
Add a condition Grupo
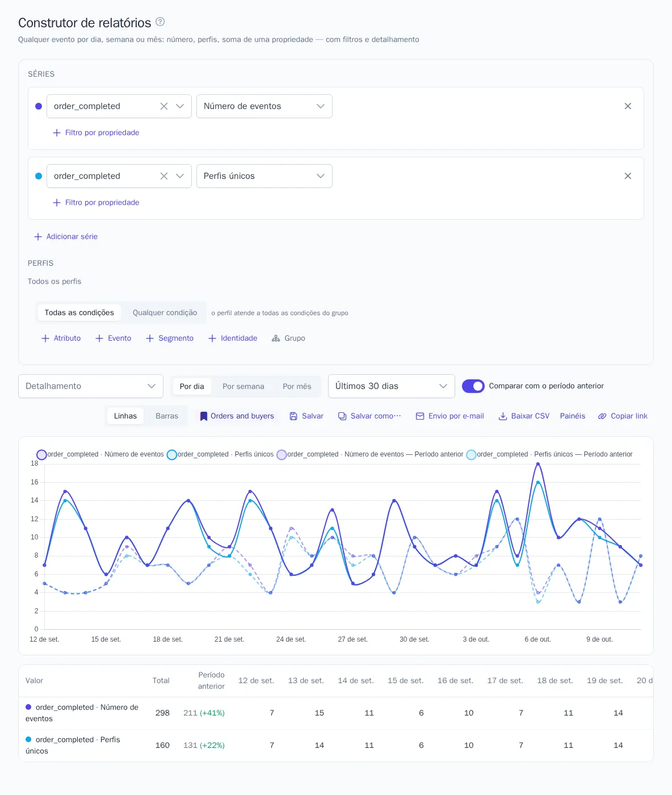pyautogui.click(x=288, y=338)
